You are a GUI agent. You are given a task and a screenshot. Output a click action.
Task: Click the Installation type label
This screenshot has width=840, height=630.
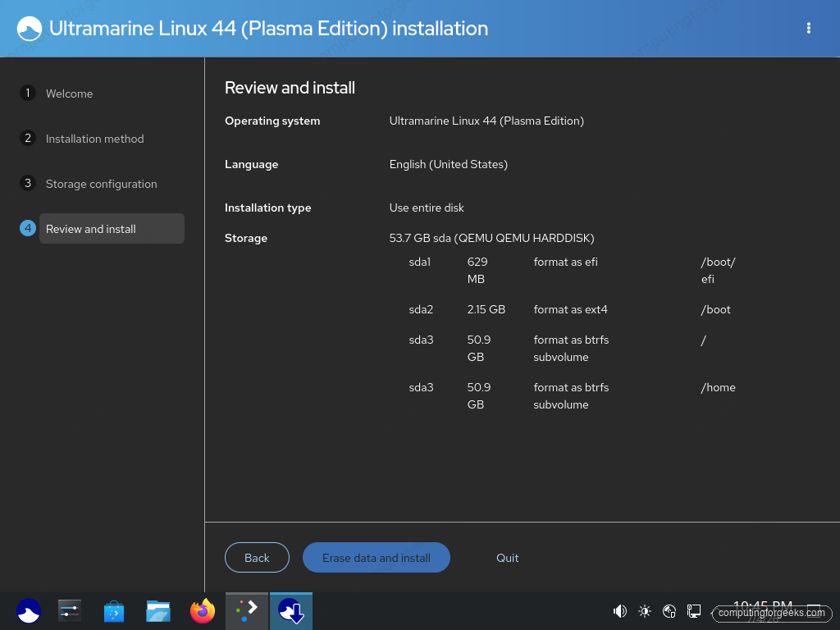click(x=268, y=208)
